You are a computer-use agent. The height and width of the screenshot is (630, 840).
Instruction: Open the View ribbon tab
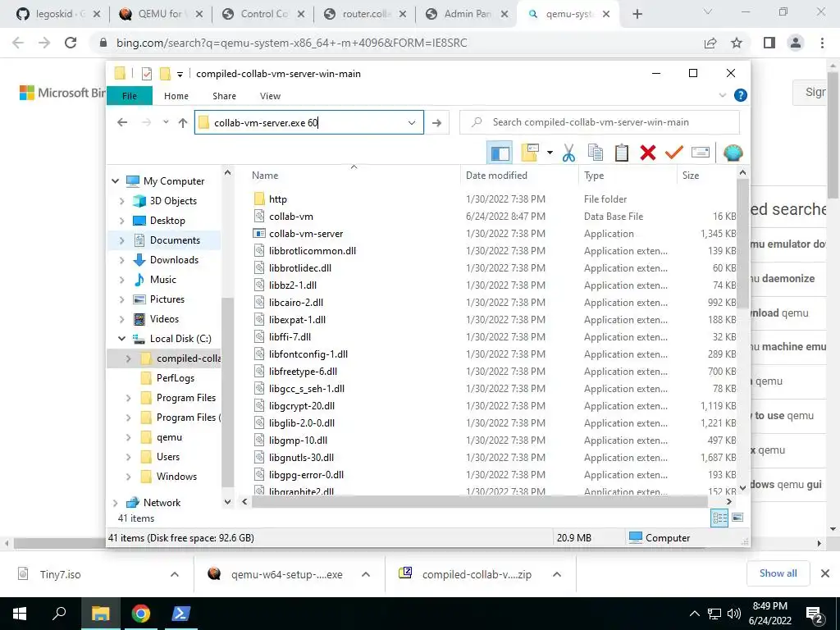pyautogui.click(x=270, y=96)
